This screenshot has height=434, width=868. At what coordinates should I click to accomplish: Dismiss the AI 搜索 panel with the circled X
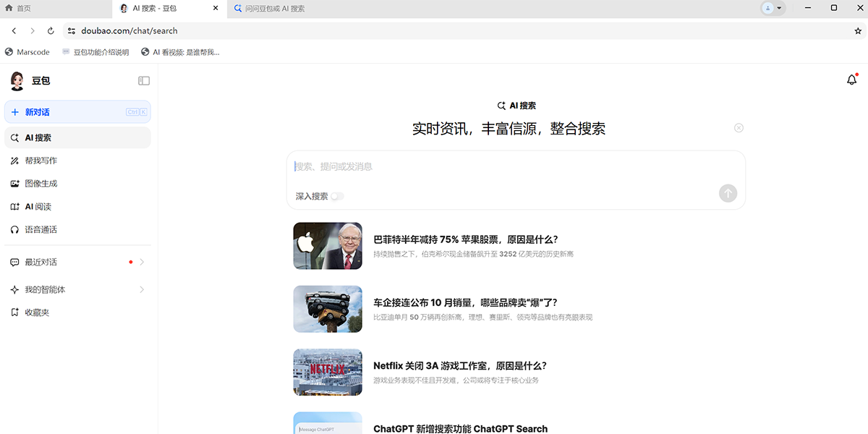(739, 128)
